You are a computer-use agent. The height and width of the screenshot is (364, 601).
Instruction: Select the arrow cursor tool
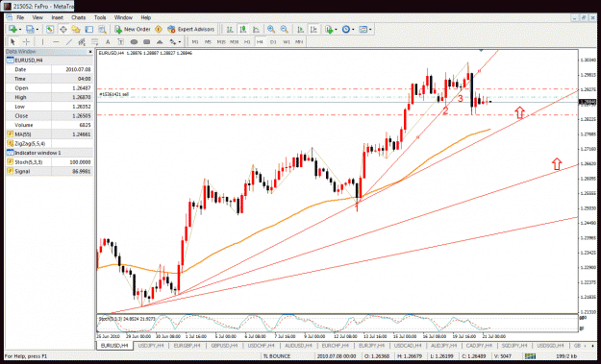click(13, 41)
